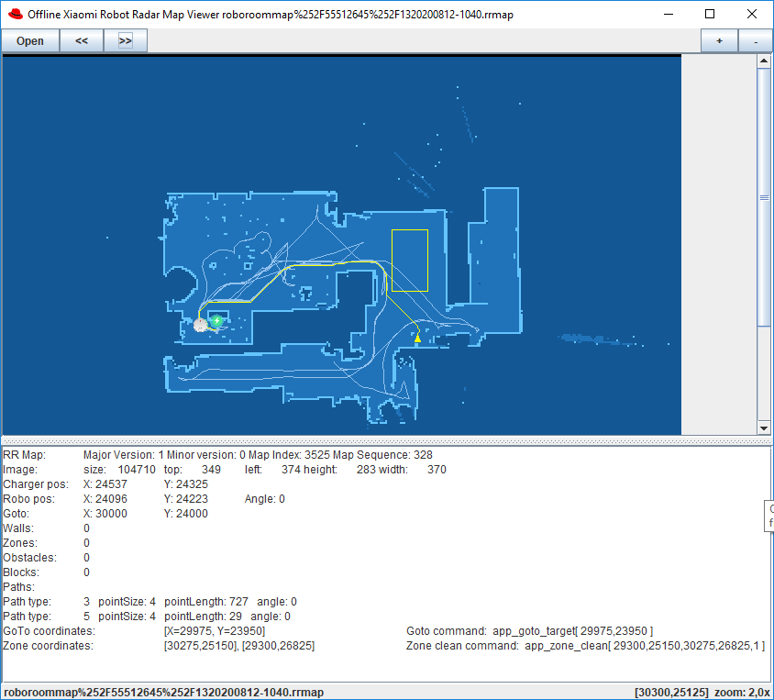774x700 pixels.
Task: Click the divider between map and info panel
Action: 386,439
